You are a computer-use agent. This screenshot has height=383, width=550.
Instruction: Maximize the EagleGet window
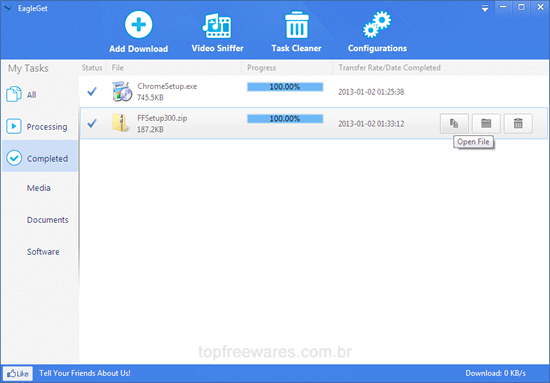click(521, 7)
